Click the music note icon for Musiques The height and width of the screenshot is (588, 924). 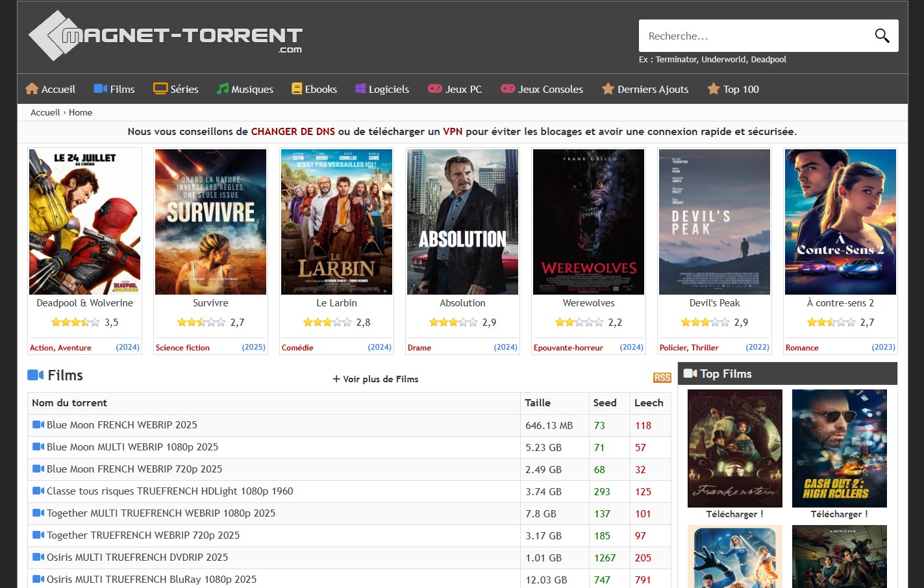[223, 89]
